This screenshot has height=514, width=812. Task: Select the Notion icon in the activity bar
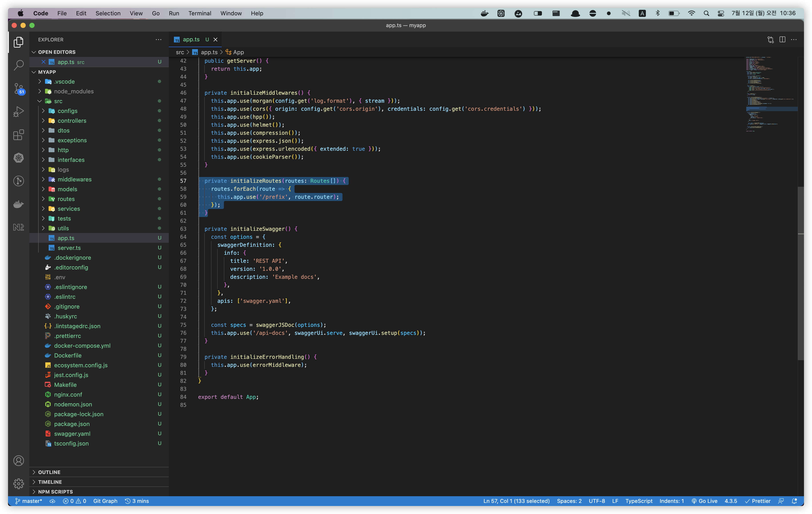point(19,227)
